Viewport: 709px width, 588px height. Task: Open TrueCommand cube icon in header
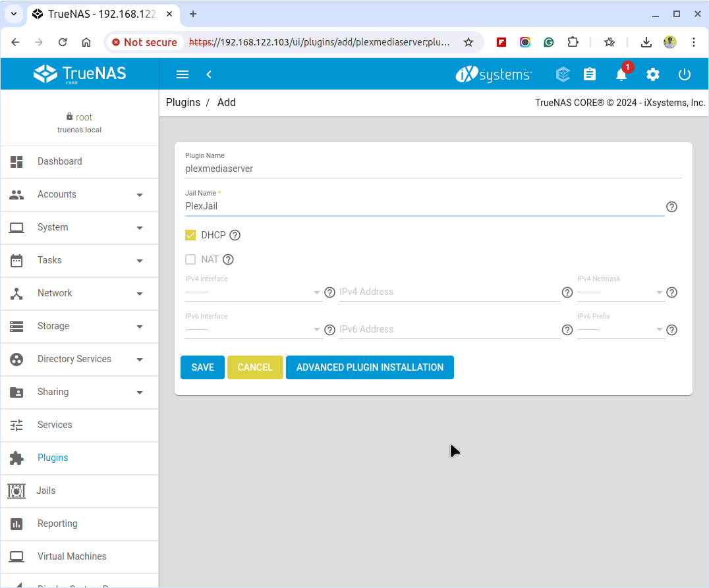tap(563, 74)
